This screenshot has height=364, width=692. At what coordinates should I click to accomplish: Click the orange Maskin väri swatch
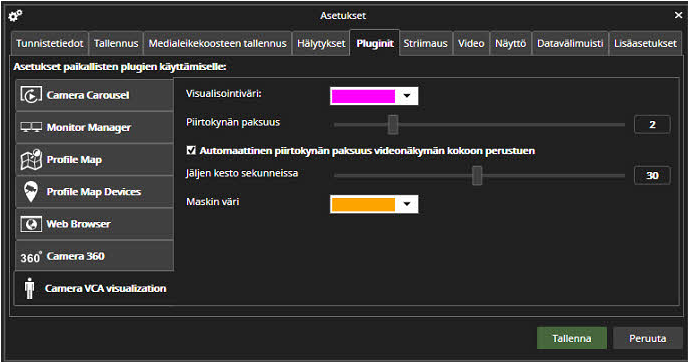pyautogui.click(x=363, y=204)
